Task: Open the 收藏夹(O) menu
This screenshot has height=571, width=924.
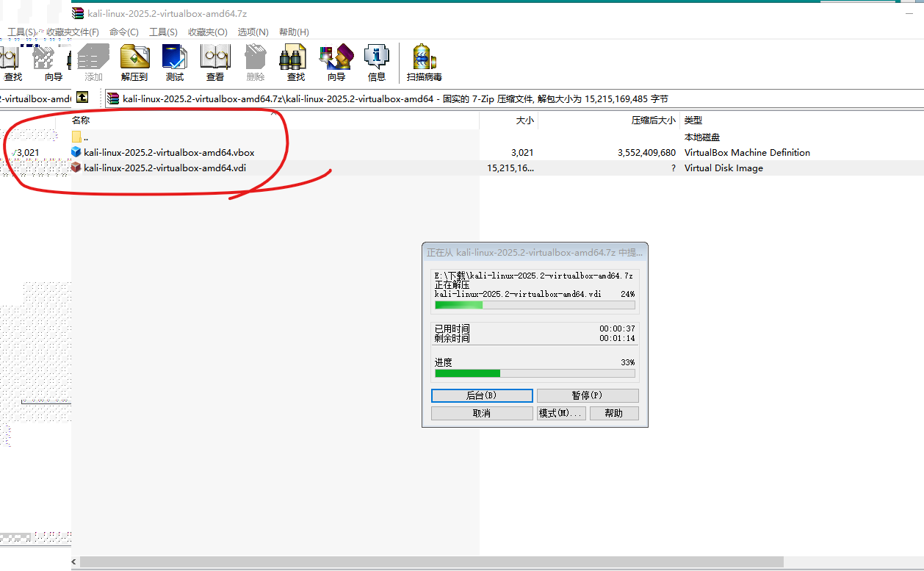Action: [x=208, y=32]
